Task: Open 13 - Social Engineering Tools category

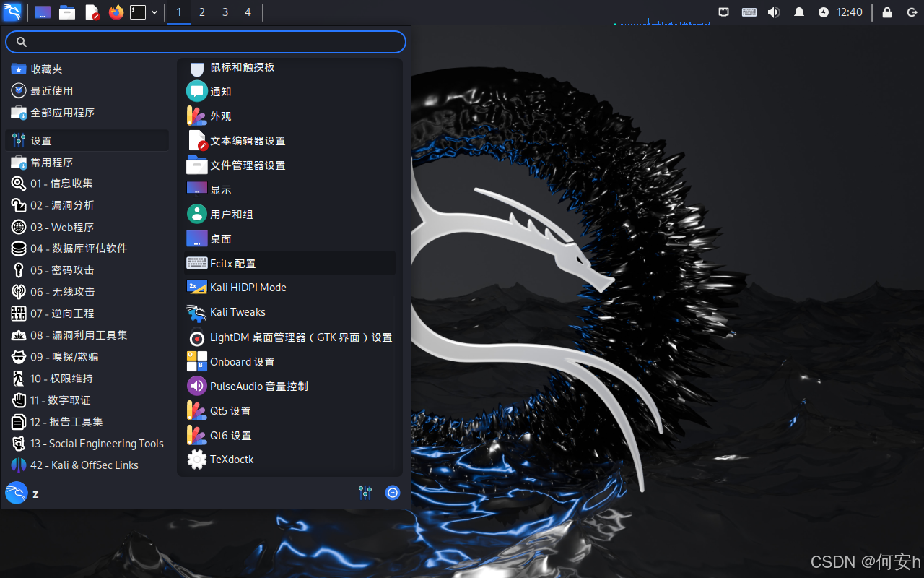Action: coord(87,444)
